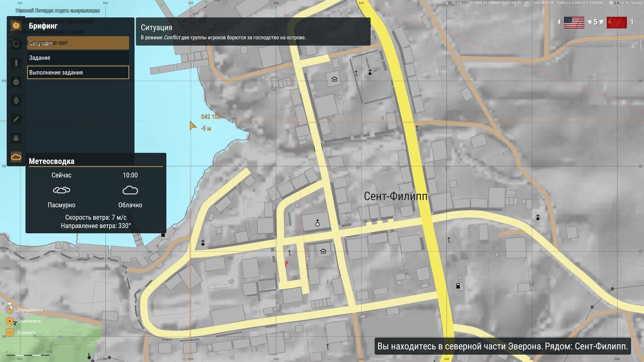Click the wind direction text 330°
Screen dimensions: 644x362
click(96, 226)
